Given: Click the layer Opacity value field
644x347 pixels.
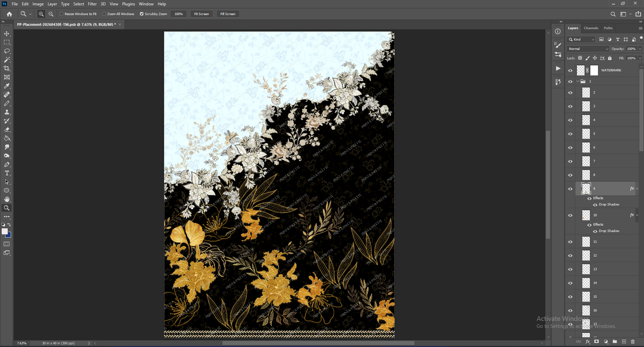Looking at the screenshot, I should click(631, 49).
